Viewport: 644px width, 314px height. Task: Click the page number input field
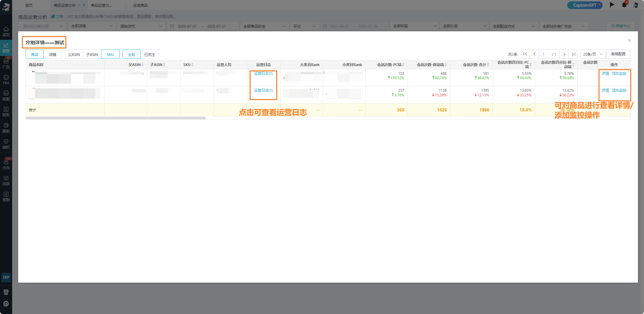[x=544, y=54]
